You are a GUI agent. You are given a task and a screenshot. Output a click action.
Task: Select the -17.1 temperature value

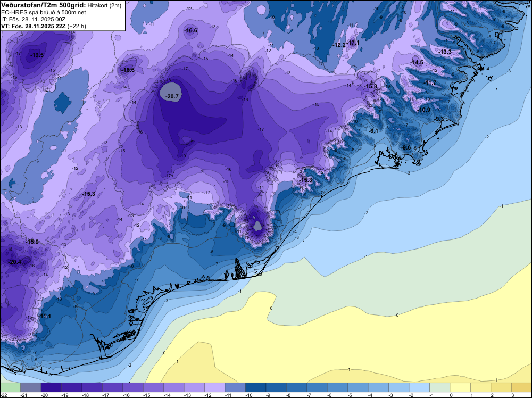(353, 43)
